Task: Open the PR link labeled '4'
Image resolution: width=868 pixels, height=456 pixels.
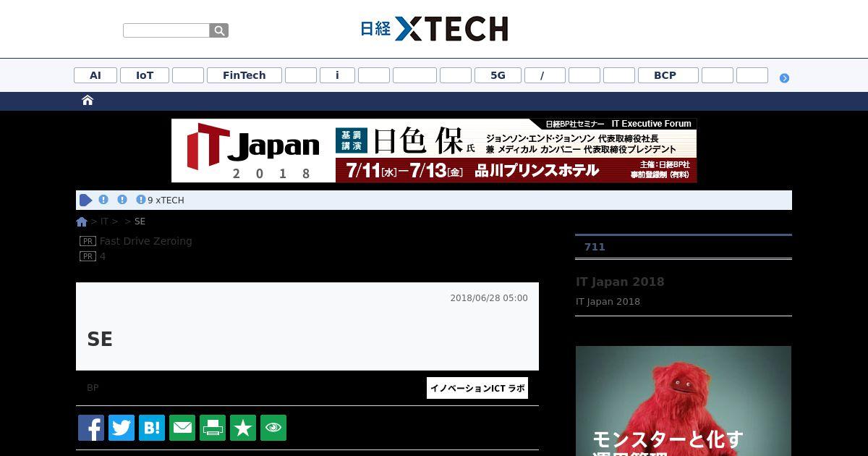Action: click(x=103, y=256)
